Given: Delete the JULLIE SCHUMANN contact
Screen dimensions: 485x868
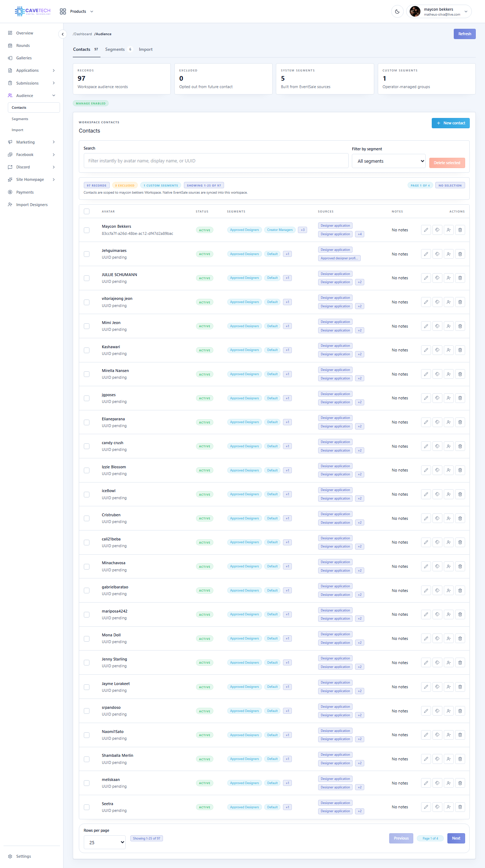Looking at the screenshot, I should [x=460, y=278].
